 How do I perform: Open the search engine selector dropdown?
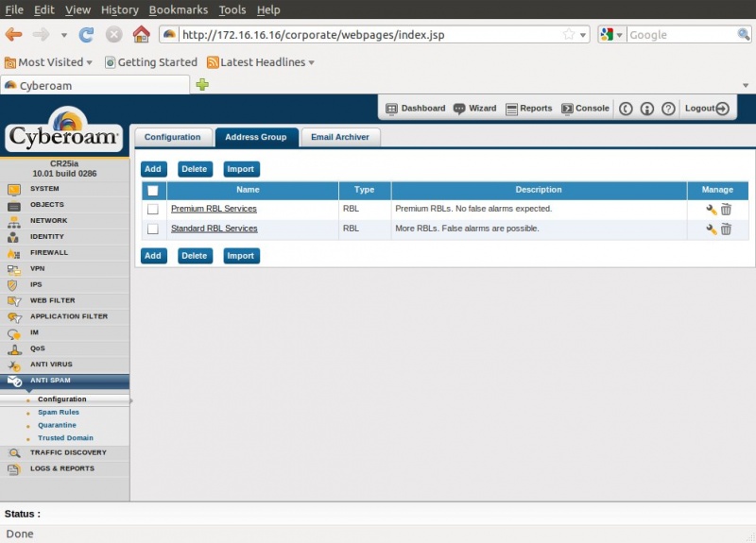[610, 35]
